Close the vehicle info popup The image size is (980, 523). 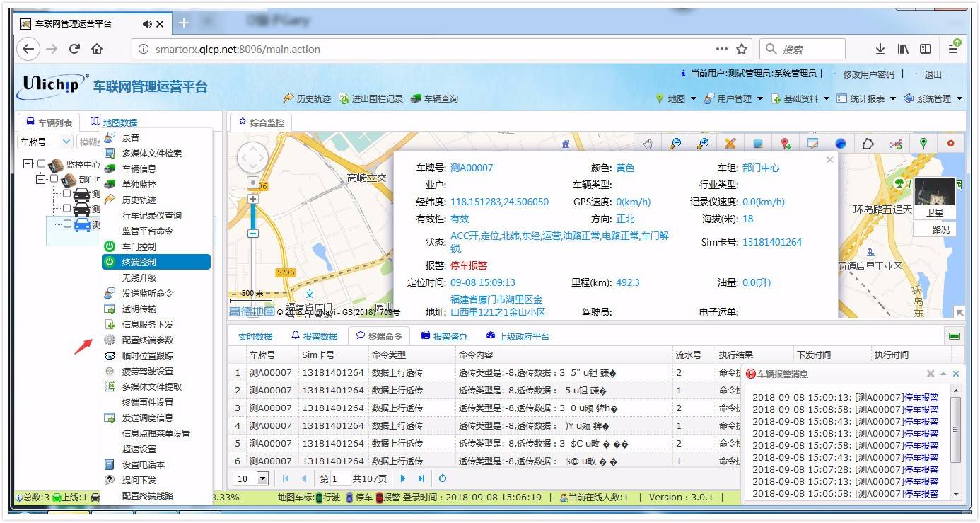click(x=830, y=159)
